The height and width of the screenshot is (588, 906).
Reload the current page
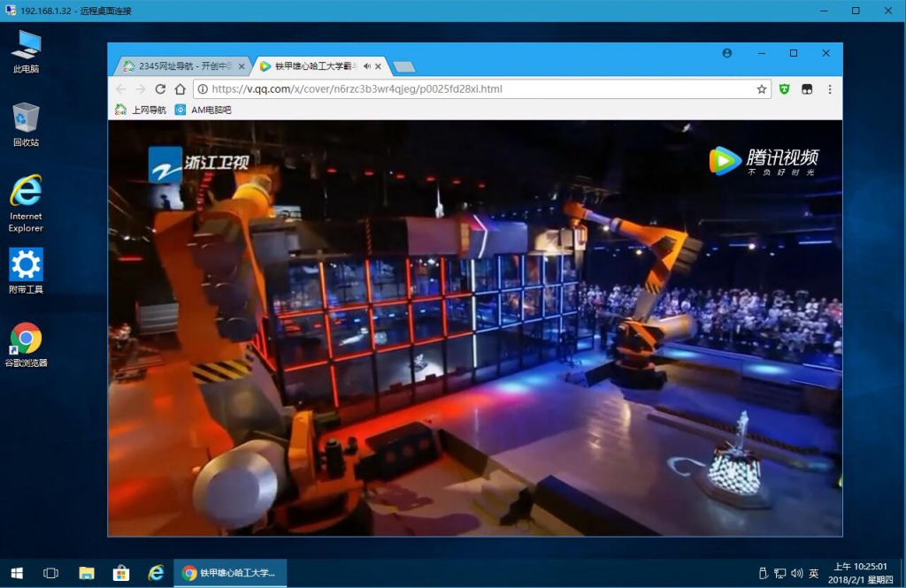point(160,89)
